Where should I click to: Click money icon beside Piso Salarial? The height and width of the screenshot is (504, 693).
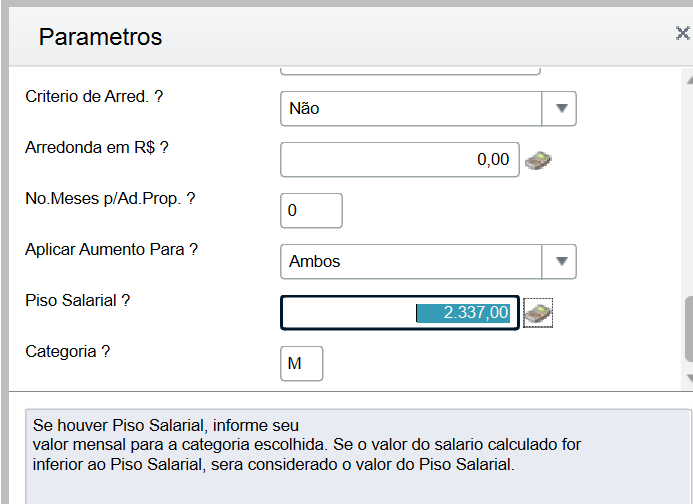pos(539,313)
